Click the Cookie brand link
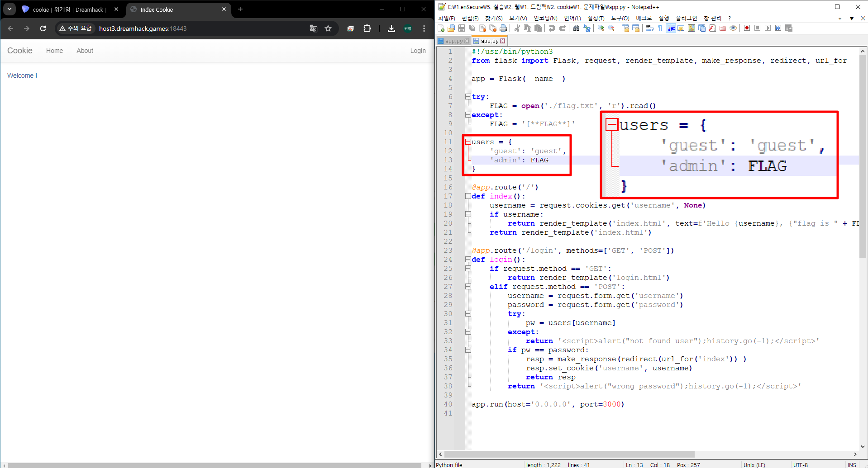868x468 pixels. pyautogui.click(x=20, y=51)
